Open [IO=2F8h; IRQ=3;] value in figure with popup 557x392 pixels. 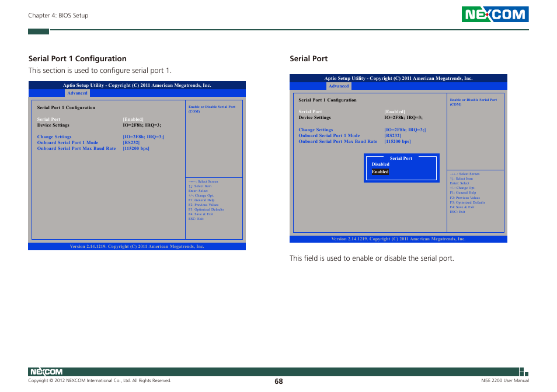click(405, 129)
